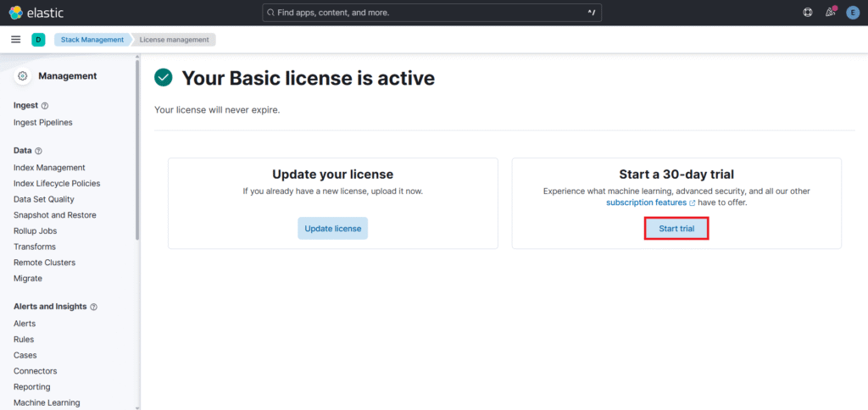This screenshot has width=868, height=410.
Task: Click the Start trial button
Action: pyautogui.click(x=676, y=228)
